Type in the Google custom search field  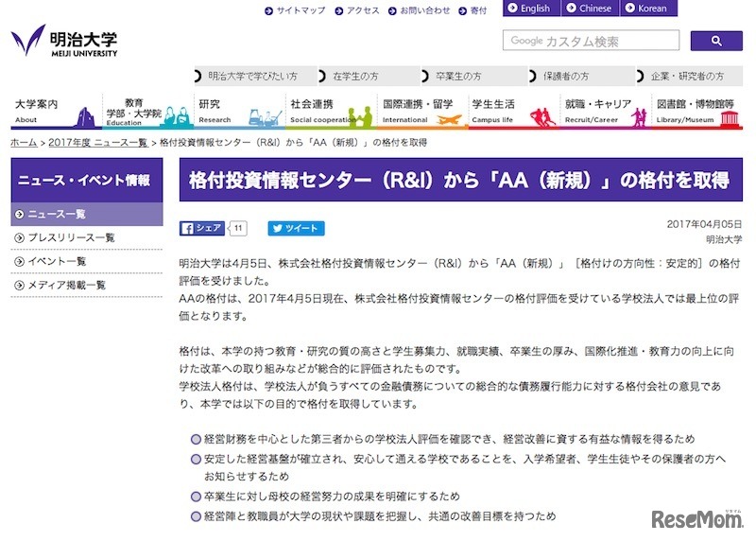point(591,41)
